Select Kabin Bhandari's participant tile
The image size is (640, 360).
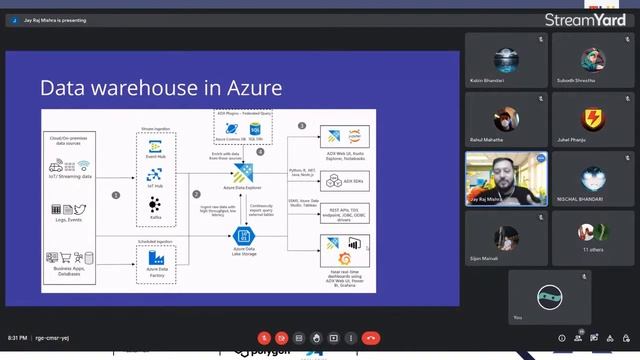[506, 60]
